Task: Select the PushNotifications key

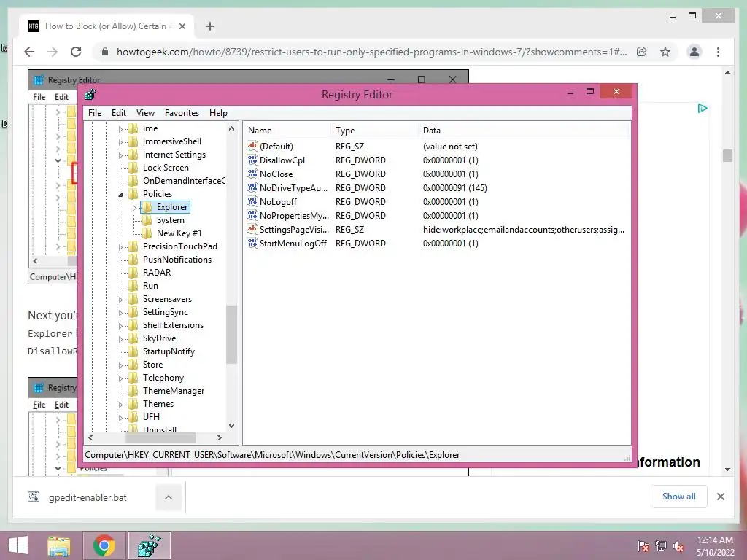Action: click(x=177, y=260)
